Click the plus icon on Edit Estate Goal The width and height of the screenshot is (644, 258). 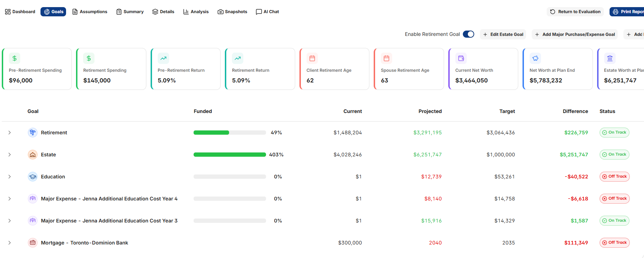(485, 34)
